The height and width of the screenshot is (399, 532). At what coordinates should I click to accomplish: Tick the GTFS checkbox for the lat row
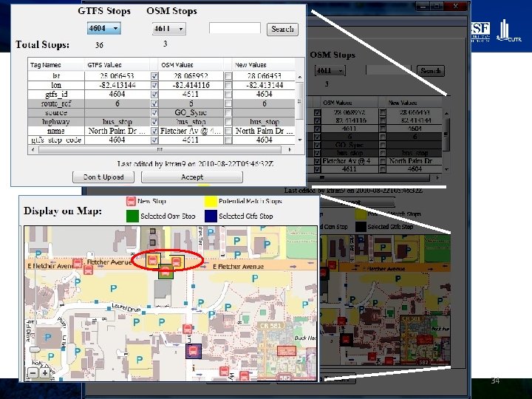(x=154, y=76)
